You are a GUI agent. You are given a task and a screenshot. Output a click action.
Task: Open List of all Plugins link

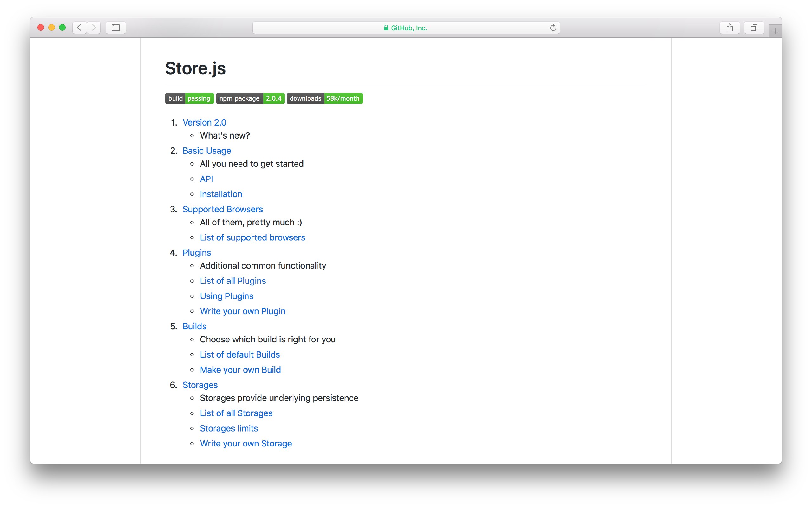click(233, 281)
